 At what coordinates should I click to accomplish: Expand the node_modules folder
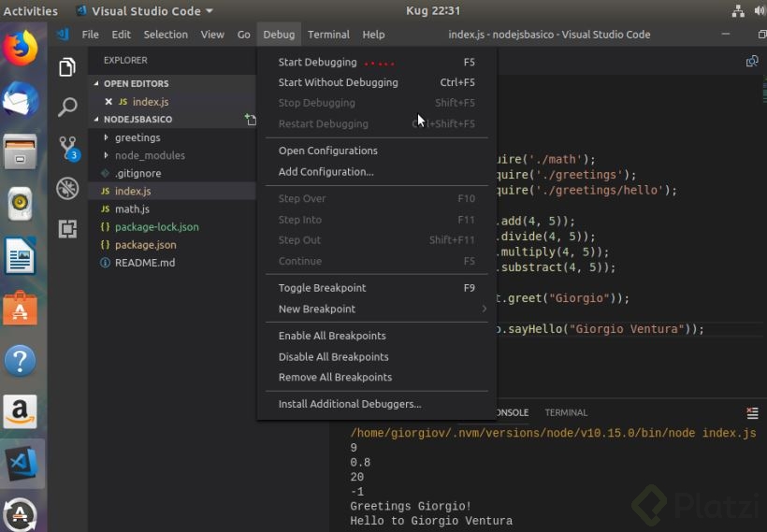[x=150, y=155]
